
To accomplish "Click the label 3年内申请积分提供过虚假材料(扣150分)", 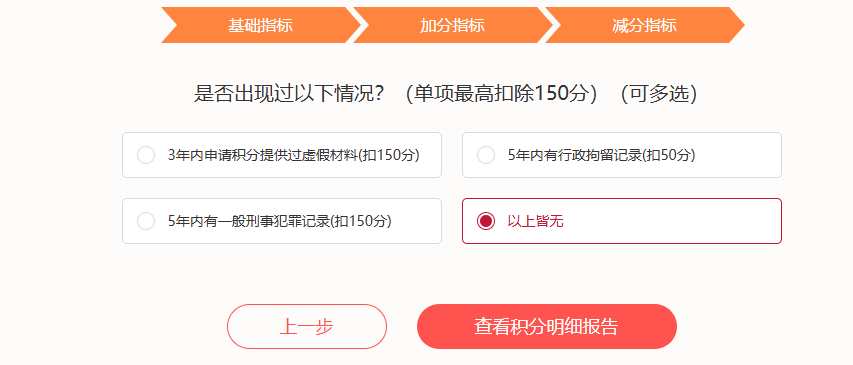I will tap(294, 155).
